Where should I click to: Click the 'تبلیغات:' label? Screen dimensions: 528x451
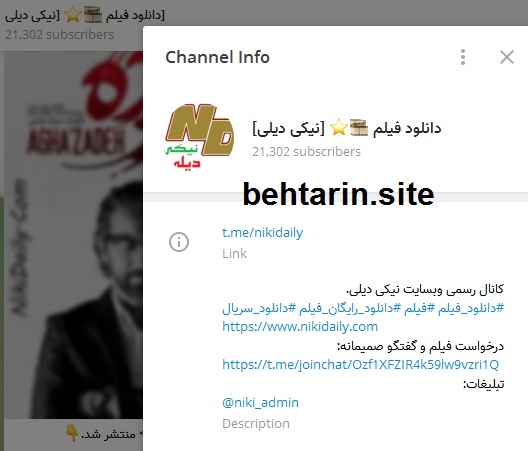(484, 384)
